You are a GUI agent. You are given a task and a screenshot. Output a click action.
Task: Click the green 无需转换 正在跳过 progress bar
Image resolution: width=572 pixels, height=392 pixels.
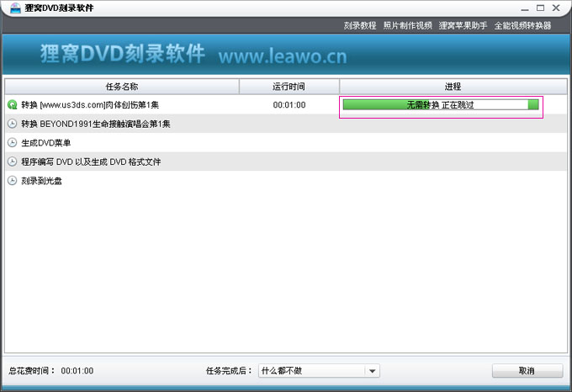tap(441, 105)
